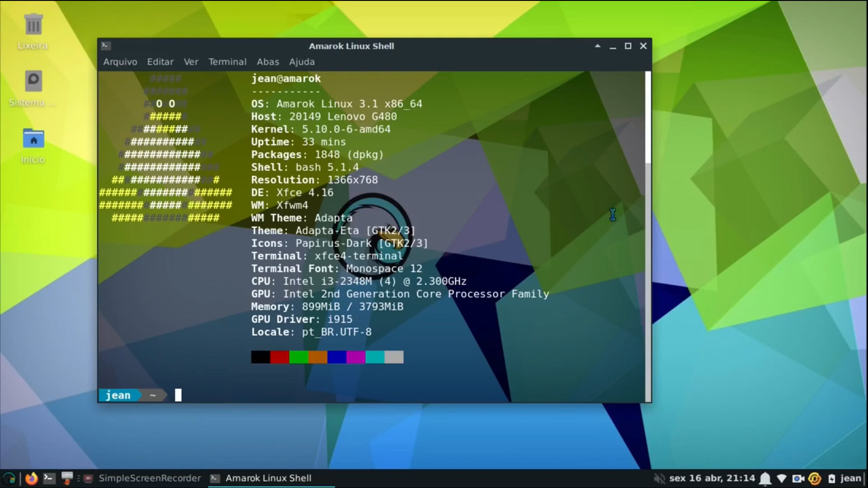Screen dimensions: 868x488
Task: Open the Ajuda menu
Action: pyautogui.click(x=302, y=62)
